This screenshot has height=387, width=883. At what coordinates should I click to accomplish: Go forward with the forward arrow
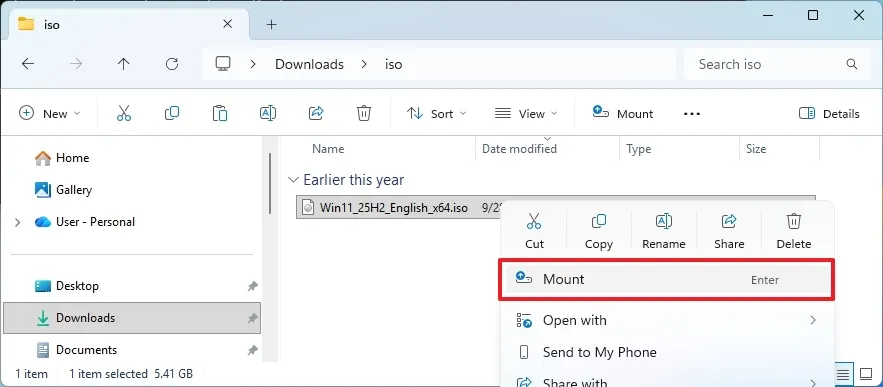75,64
